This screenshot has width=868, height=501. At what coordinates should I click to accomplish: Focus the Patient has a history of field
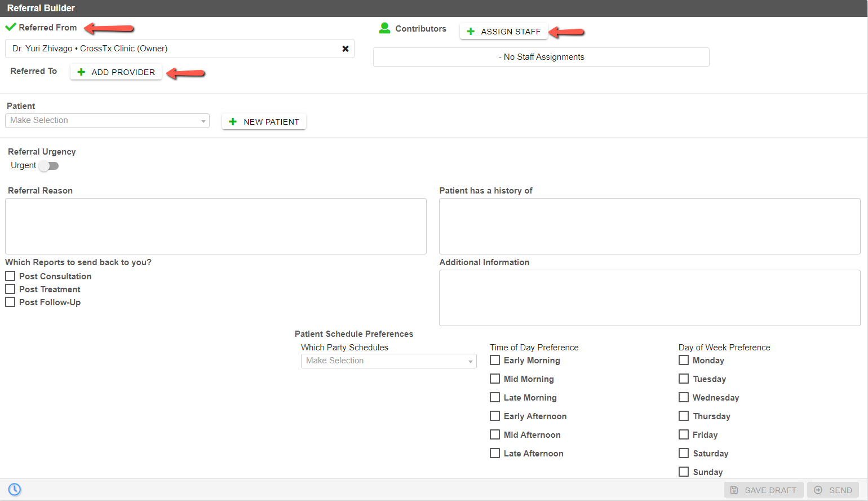650,226
